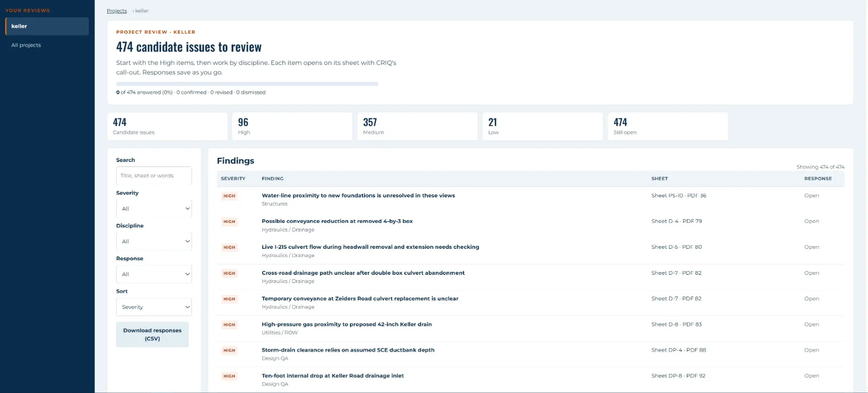
Task: Click Download responses (CSV) button
Action: (152, 334)
